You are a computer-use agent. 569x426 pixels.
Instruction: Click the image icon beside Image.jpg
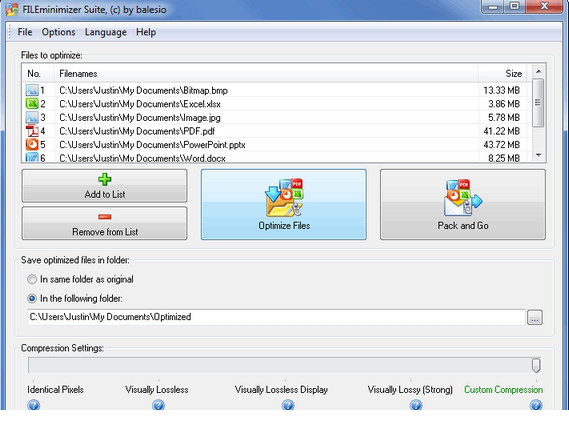(x=32, y=117)
